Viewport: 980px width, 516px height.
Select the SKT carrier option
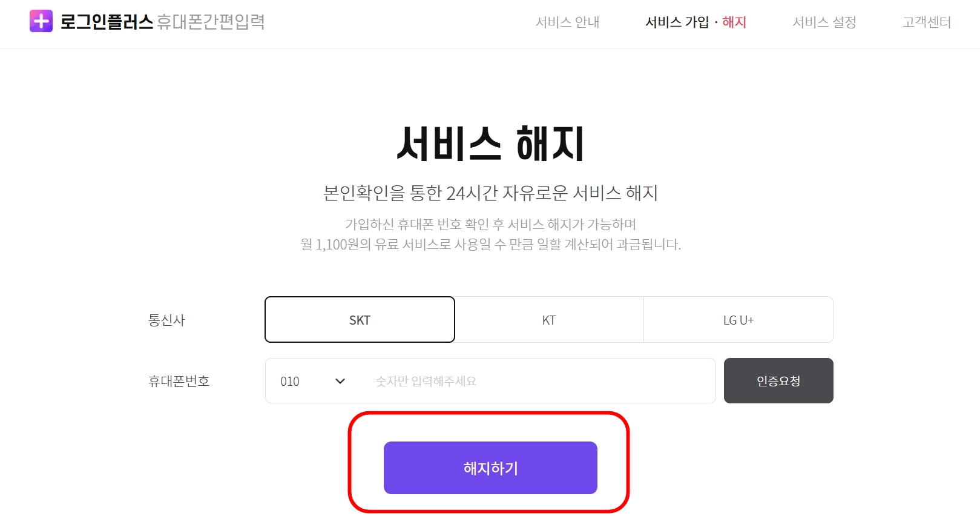[360, 319]
